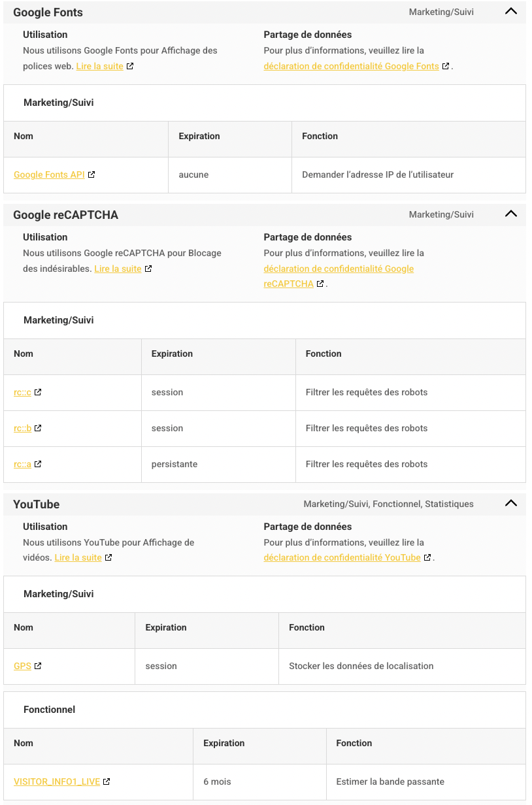Collapse the Google reCAPTCHA section chevron
This screenshot has height=805, width=532.
pyautogui.click(x=511, y=214)
